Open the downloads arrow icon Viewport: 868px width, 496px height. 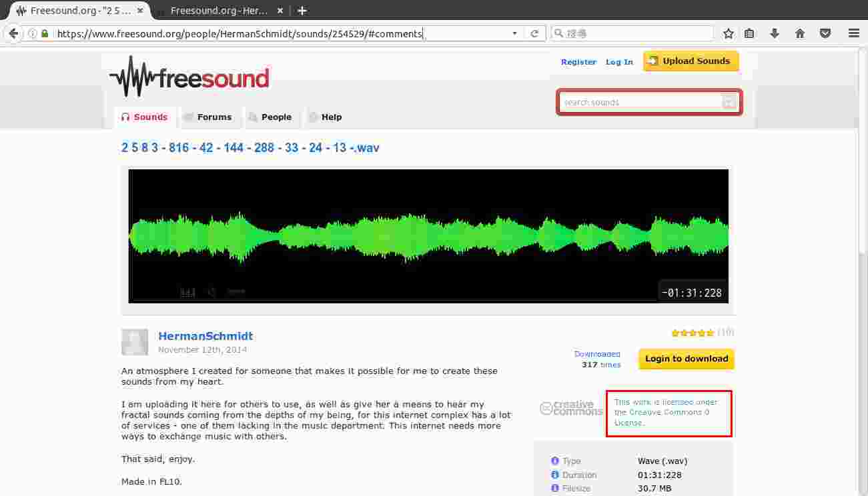(775, 33)
